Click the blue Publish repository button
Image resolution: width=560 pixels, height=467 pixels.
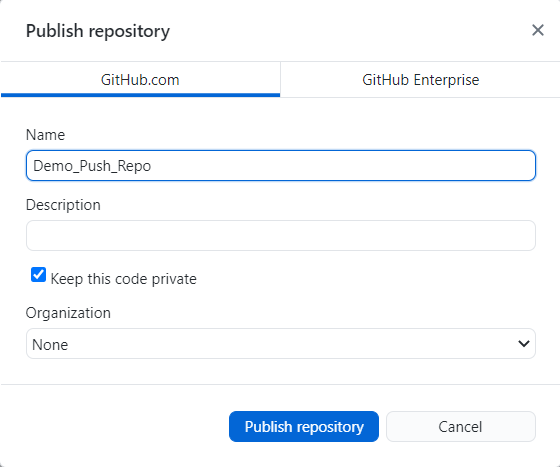[x=304, y=427]
